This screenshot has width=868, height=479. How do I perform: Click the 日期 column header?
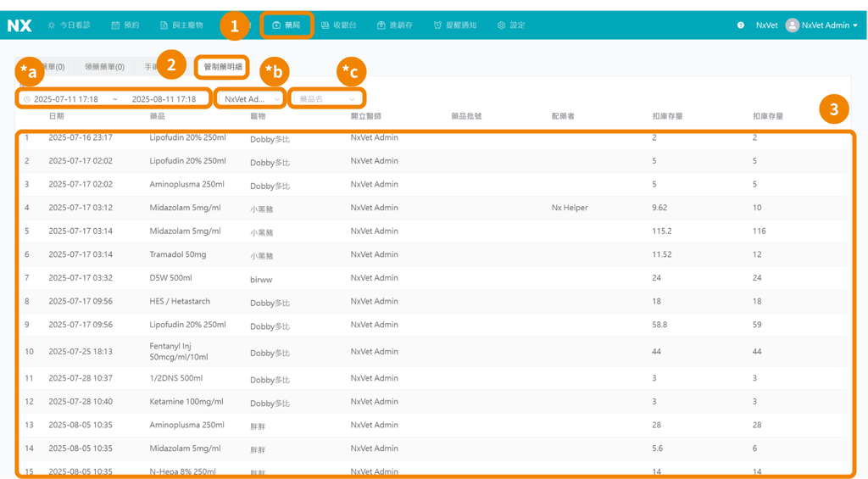coord(57,116)
